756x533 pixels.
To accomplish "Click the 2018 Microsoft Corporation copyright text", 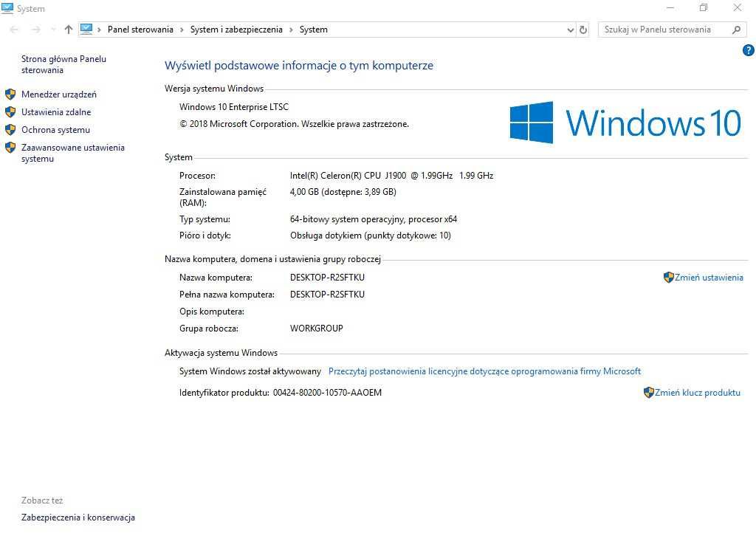I will click(x=294, y=124).
